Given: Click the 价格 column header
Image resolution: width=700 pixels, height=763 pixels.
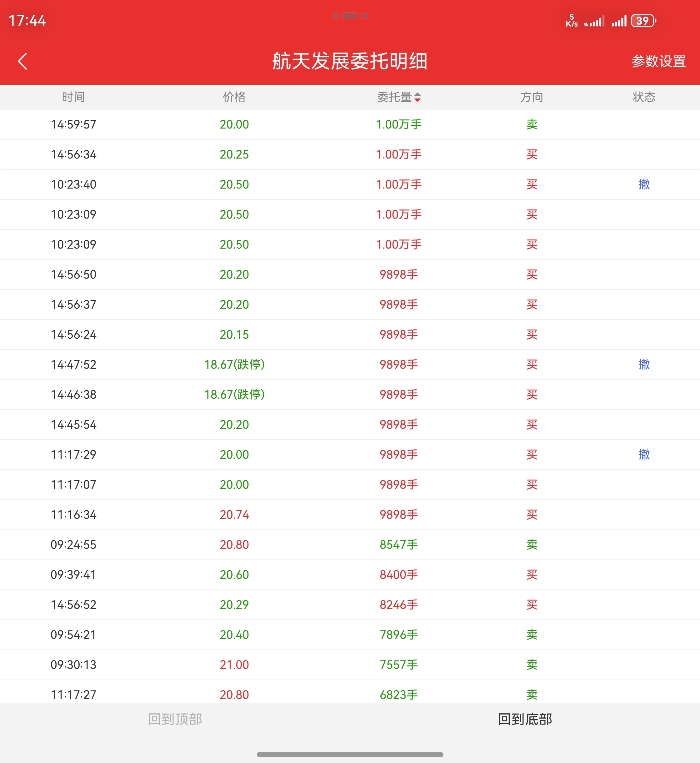Looking at the screenshot, I should 234,97.
